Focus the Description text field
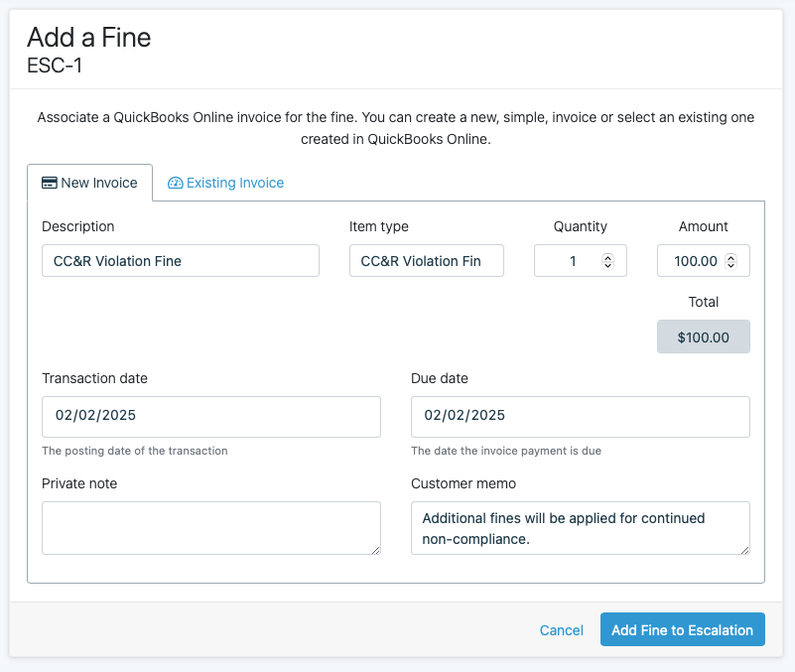The image size is (795, 672). point(181,261)
